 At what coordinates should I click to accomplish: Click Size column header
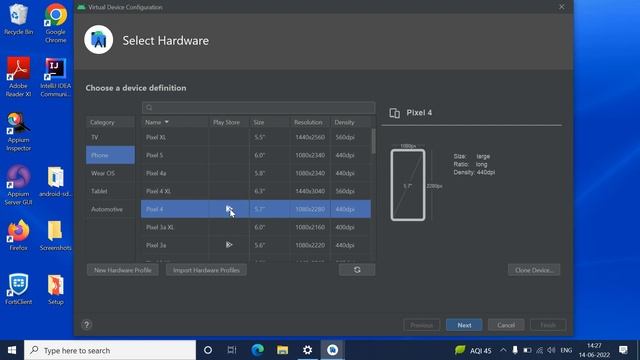(x=269, y=122)
